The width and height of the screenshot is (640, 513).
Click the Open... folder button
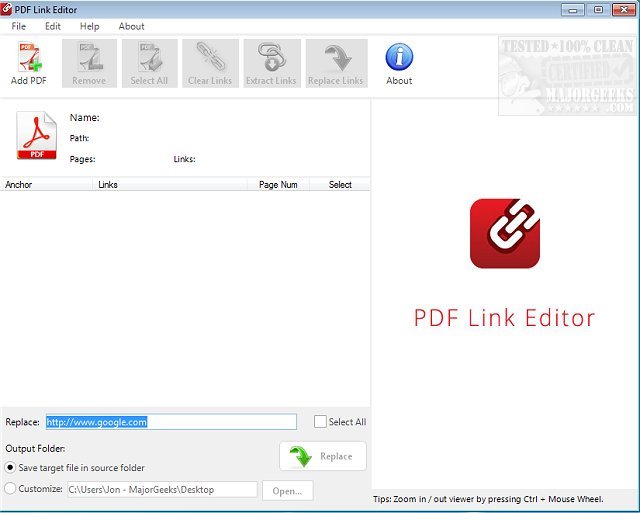click(287, 491)
